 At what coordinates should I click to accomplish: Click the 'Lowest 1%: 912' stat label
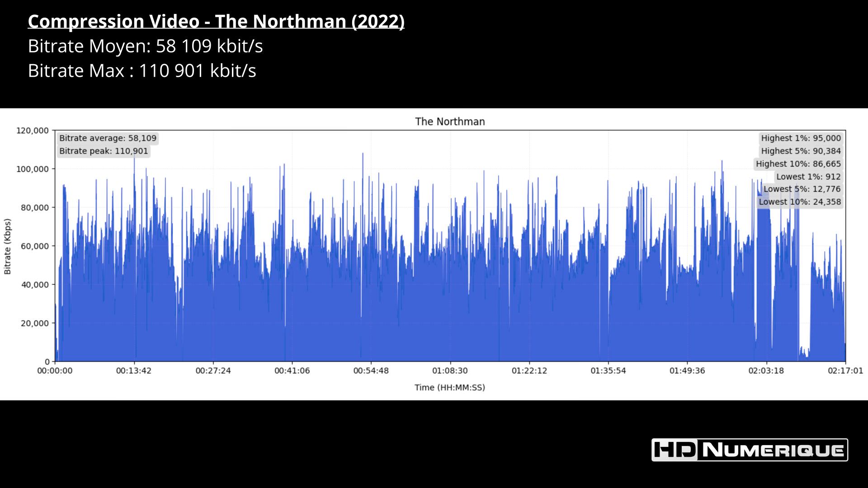click(808, 177)
